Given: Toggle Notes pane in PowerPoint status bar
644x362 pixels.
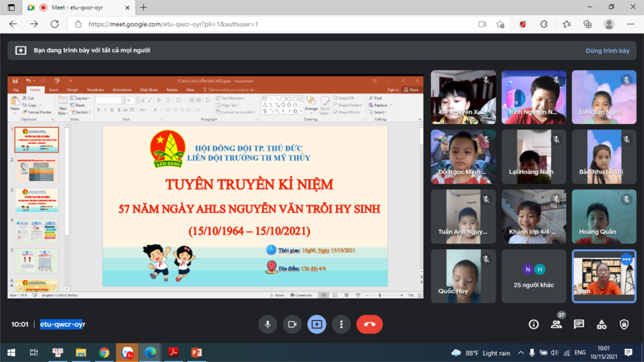Looking at the screenshot, I should coord(277,295).
